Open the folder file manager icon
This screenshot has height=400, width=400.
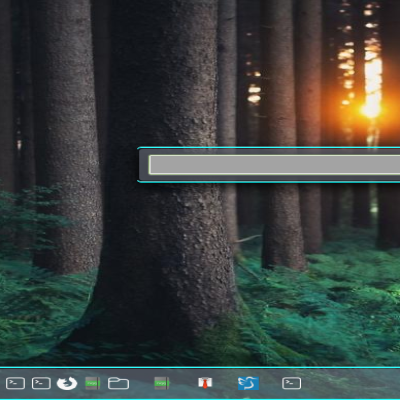coord(118,383)
